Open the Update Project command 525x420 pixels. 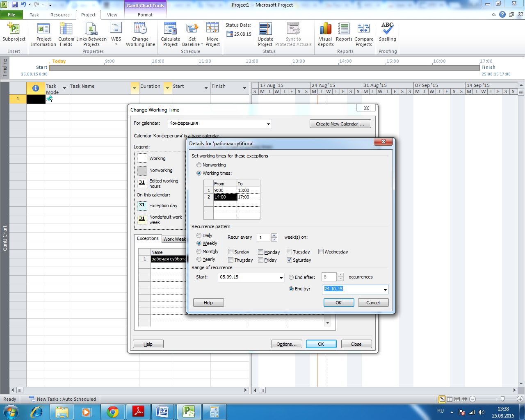[x=265, y=34]
